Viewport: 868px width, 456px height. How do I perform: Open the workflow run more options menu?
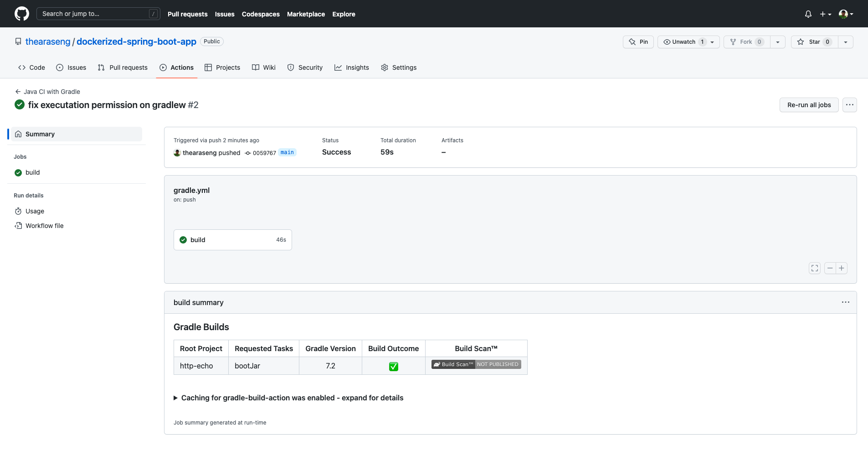tap(849, 105)
